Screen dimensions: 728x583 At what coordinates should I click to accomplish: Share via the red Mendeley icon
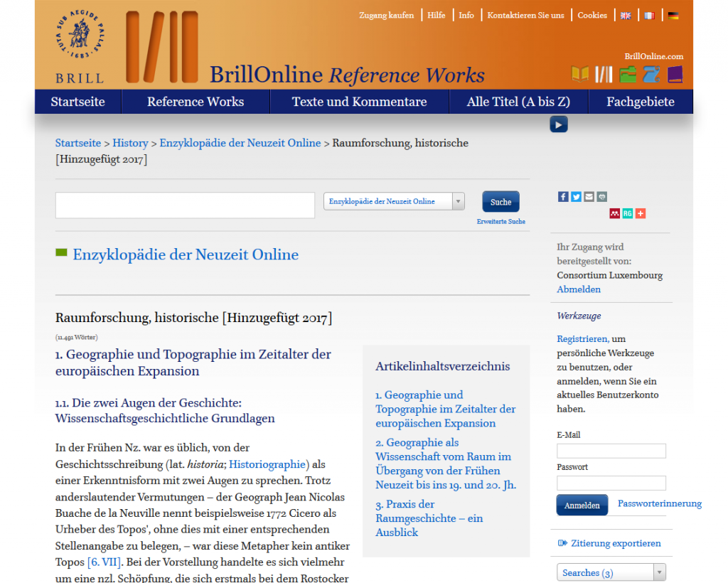coord(615,213)
